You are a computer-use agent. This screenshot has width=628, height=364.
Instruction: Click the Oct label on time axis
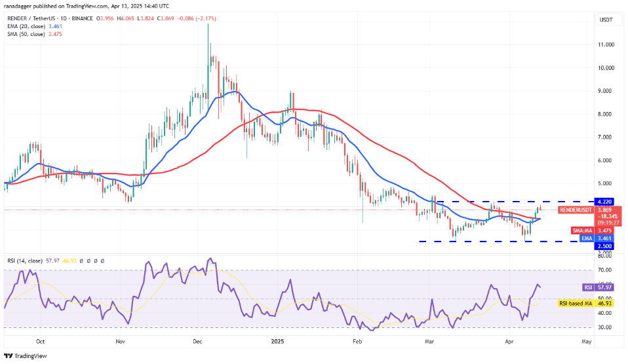pyautogui.click(x=41, y=342)
